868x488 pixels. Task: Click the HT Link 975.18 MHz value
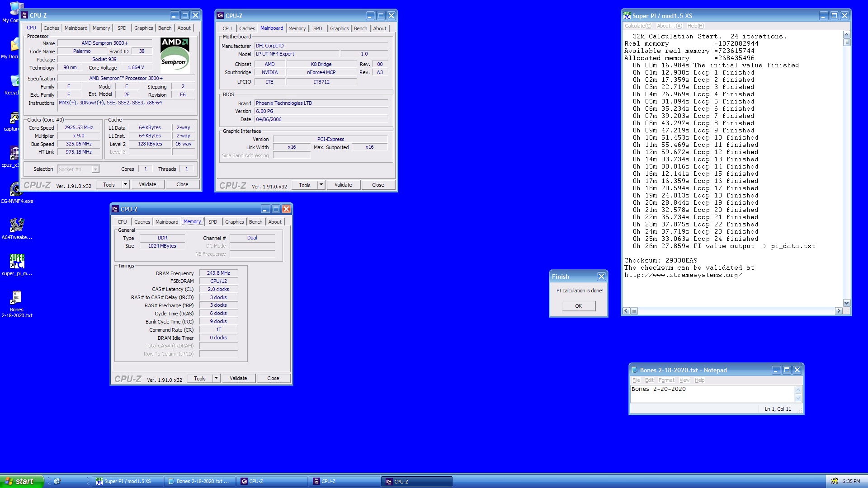point(79,152)
